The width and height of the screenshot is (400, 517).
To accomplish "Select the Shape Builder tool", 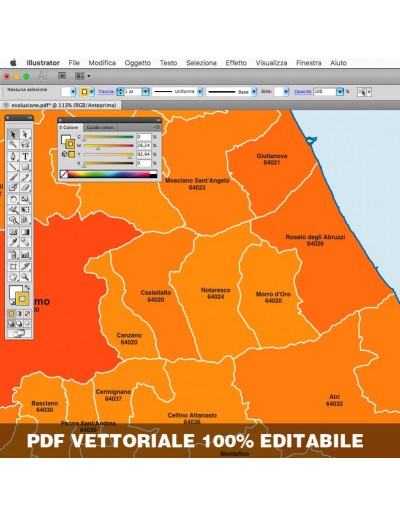I will 13,220.
